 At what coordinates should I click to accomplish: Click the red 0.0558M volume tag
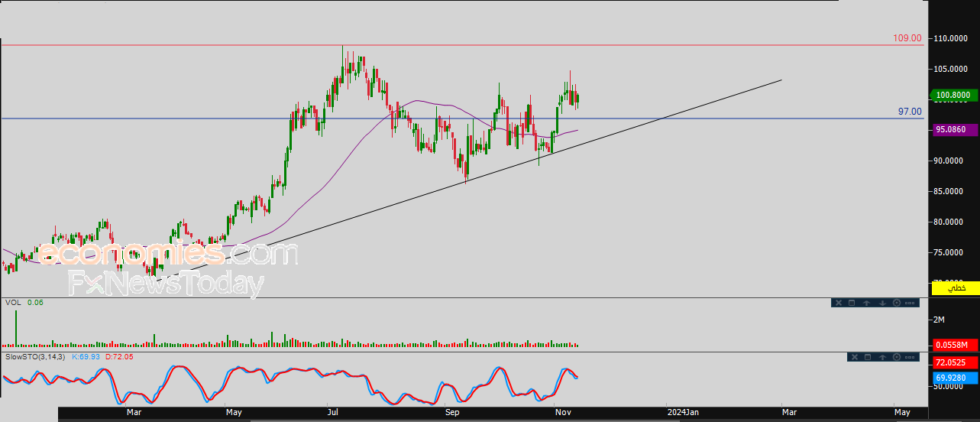point(953,346)
